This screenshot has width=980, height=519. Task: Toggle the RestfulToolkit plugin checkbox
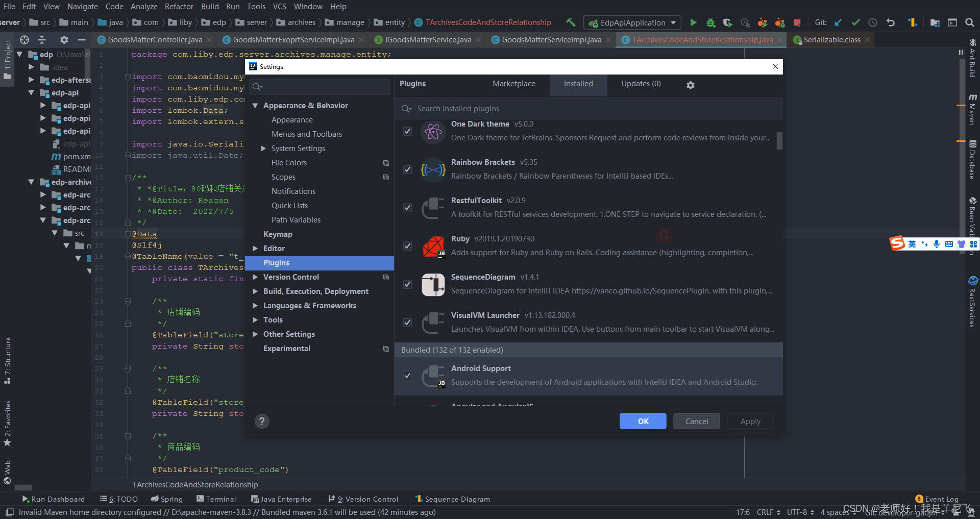[407, 208]
